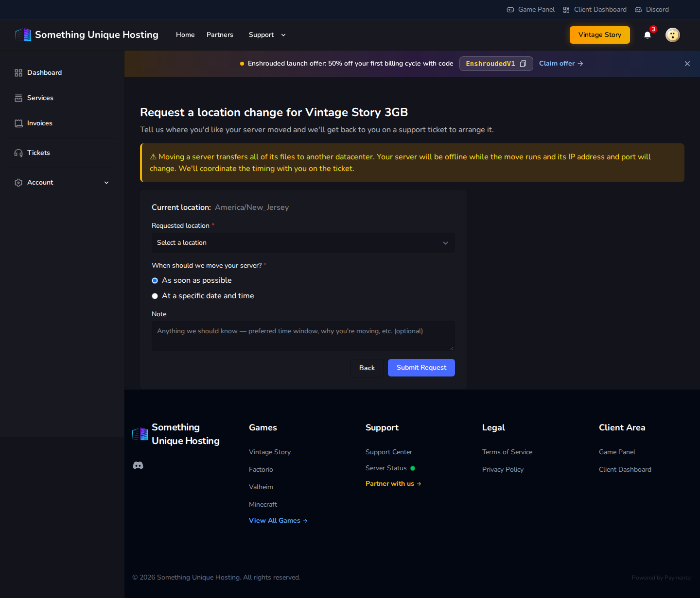Expand the Support menu in header
The image size is (700, 598).
pos(267,35)
